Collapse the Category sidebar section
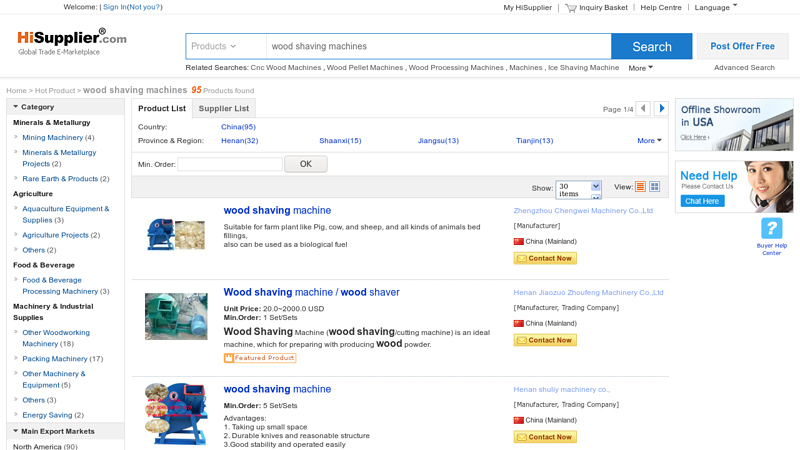The image size is (800, 450). pyautogui.click(x=65, y=107)
